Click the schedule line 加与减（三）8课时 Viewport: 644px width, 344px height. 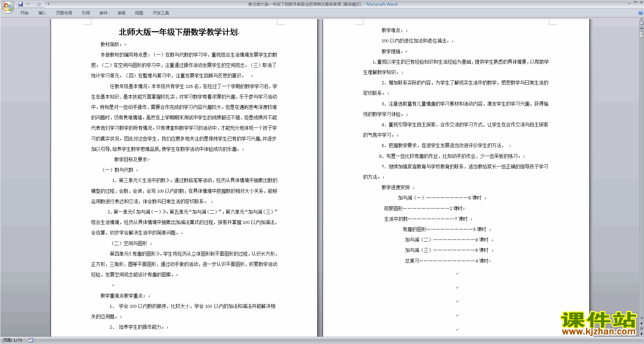(x=447, y=250)
